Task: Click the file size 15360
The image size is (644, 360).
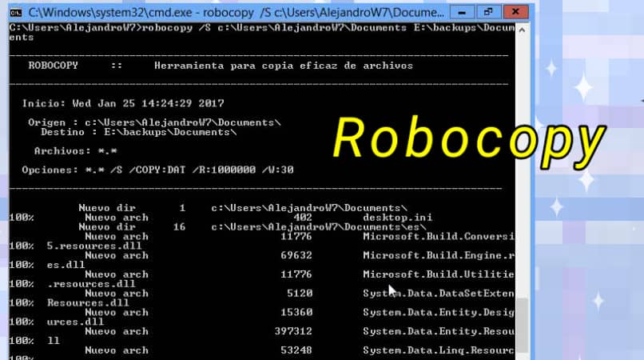Action: click(296, 312)
